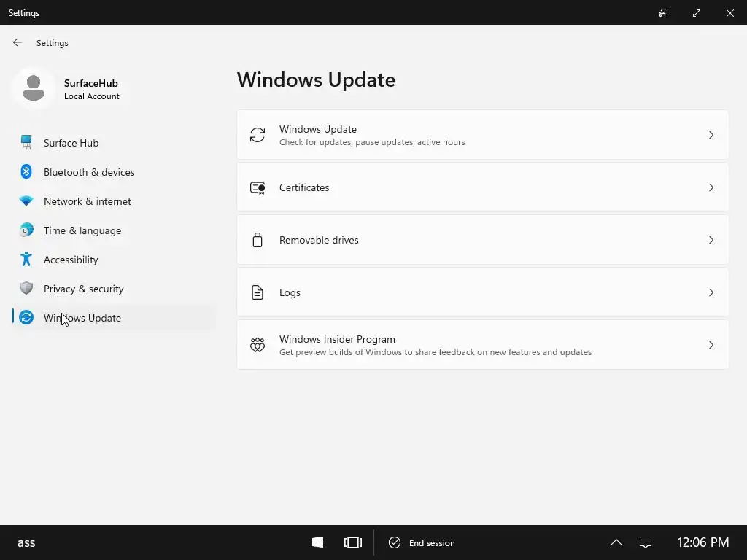Click the Windows Insider Program hearts icon

pyautogui.click(x=258, y=345)
